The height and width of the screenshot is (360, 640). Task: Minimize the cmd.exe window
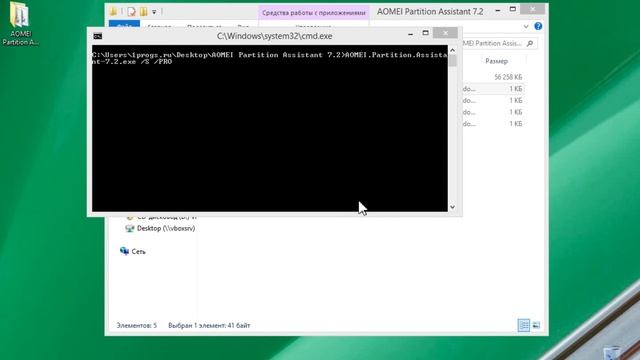click(x=410, y=34)
